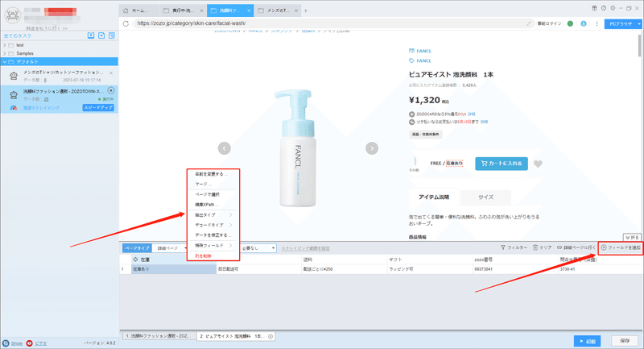The image size is (644, 349).
Task: Open a new tab with the plus icon
Action: [305, 10]
